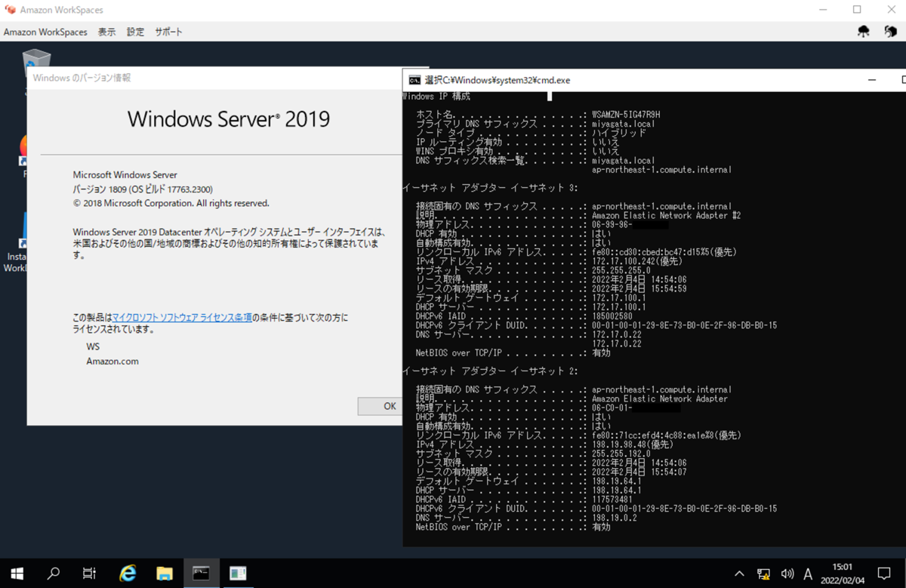Open the notification center icon
This screenshot has height=588, width=906.
pos(884,574)
